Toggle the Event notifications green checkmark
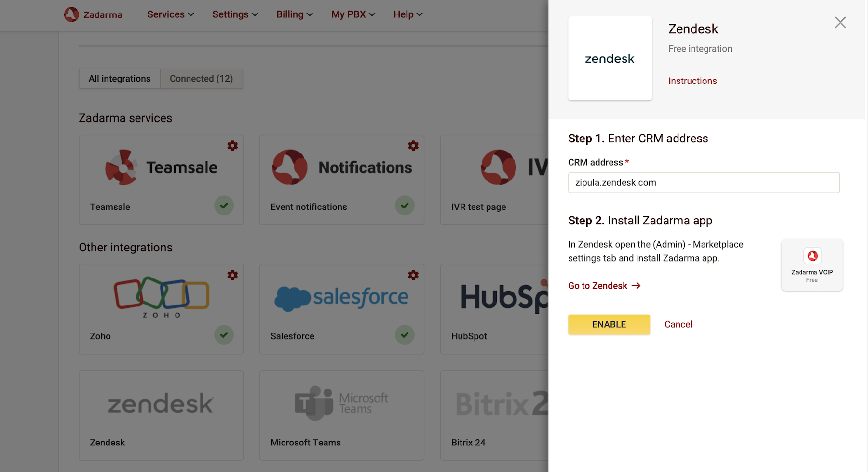 click(x=405, y=206)
